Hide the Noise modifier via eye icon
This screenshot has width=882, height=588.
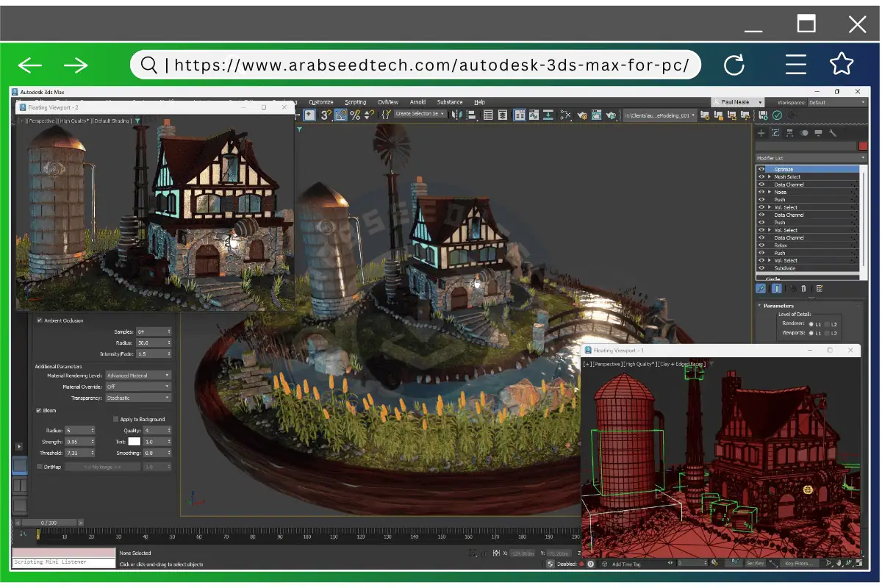click(761, 192)
